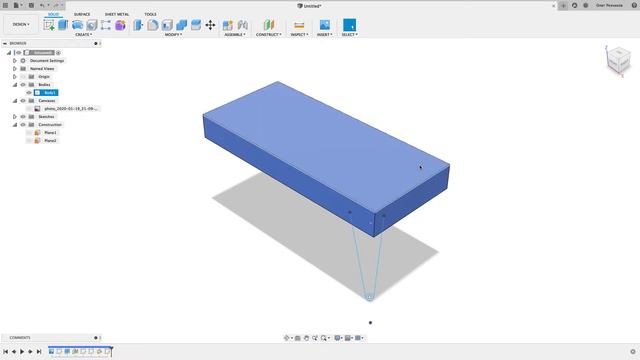Click the Measure inspect icon

coord(299,25)
